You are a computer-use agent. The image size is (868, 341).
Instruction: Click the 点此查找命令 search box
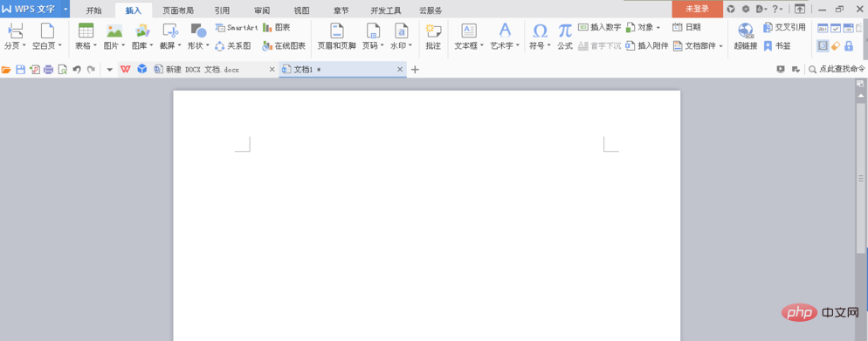point(837,69)
